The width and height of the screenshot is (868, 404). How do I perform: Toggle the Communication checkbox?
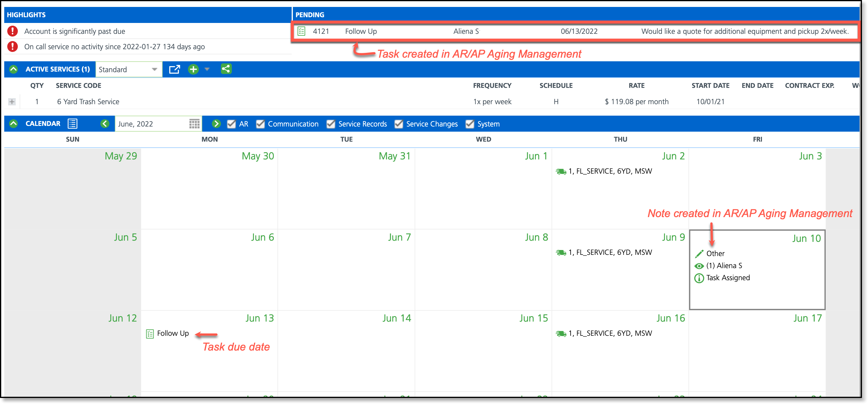(260, 124)
